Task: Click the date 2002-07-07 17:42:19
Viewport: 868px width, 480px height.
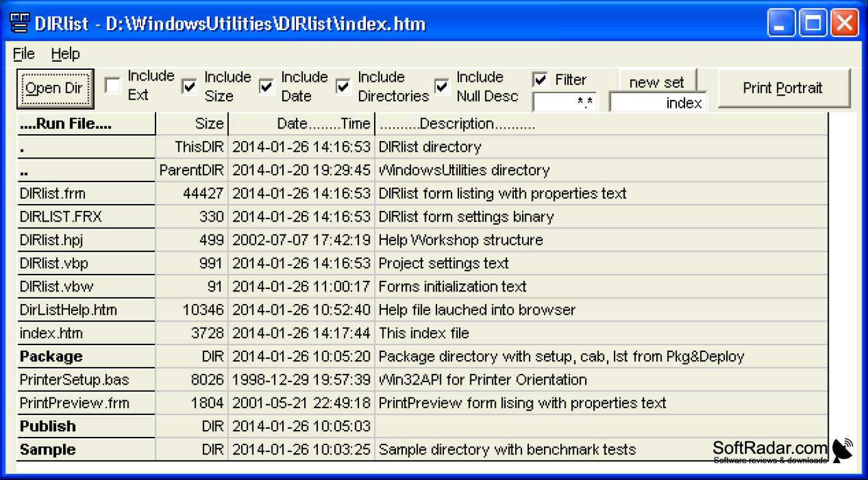Action: coord(302,240)
